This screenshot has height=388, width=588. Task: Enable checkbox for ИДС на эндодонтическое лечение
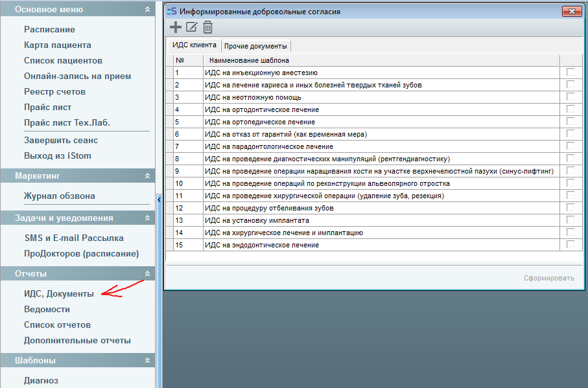(570, 245)
